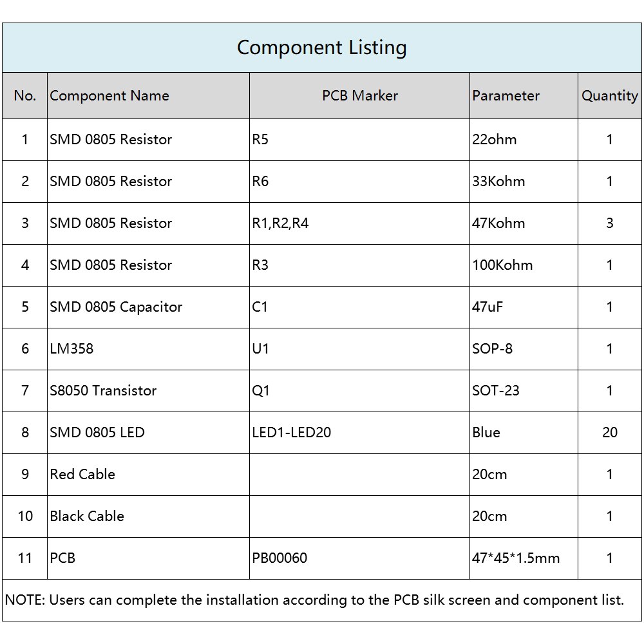The image size is (644, 644).
Task: Select the SOP-8 parameter cell
Action: coord(494,349)
